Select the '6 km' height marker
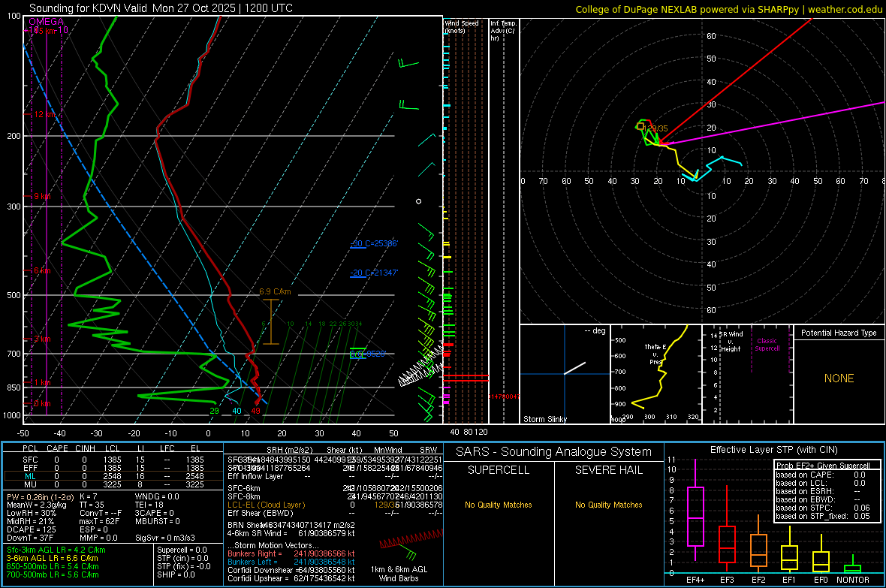This screenshot has height=588, width=886. coord(42,271)
